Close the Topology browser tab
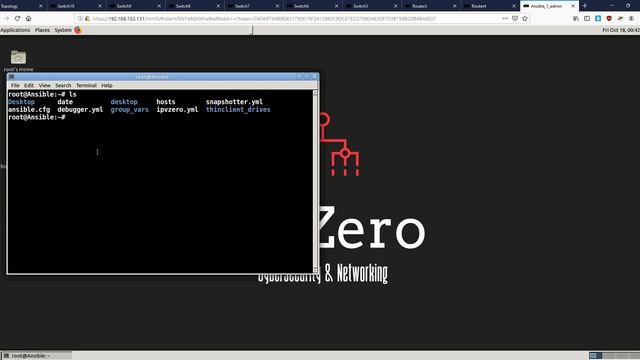The width and height of the screenshot is (640, 360). point(40,6)
